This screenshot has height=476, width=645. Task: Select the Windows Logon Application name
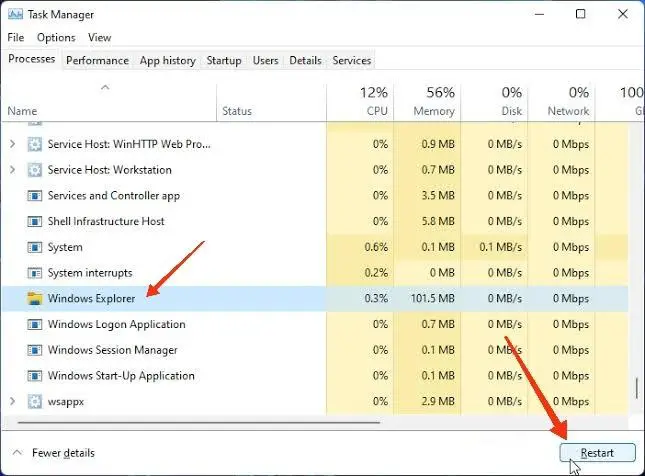(x=116, y=324)
